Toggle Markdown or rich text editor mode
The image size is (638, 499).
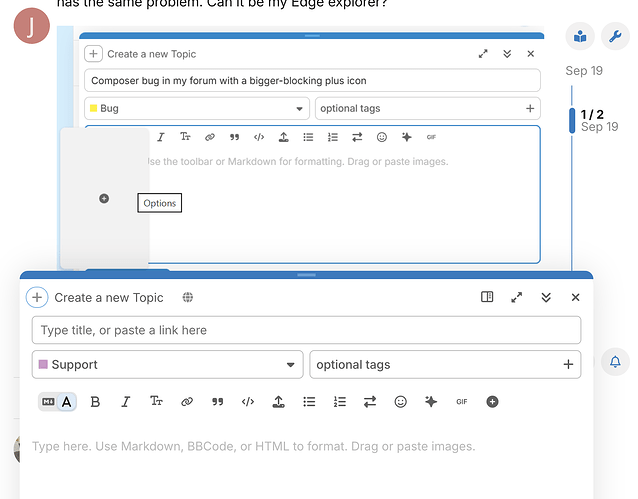tap(57, 402)
